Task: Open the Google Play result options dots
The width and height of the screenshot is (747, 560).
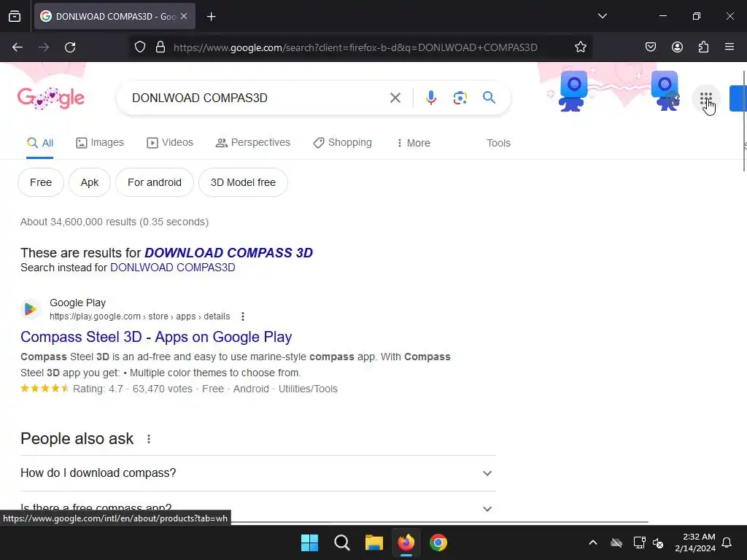Action: click(x=242, y=316)
